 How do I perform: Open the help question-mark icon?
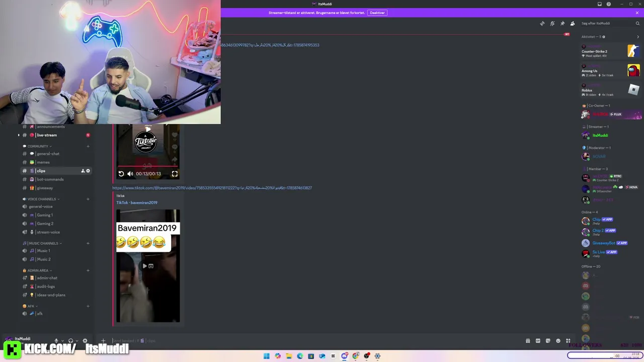(x=609, y=4)
